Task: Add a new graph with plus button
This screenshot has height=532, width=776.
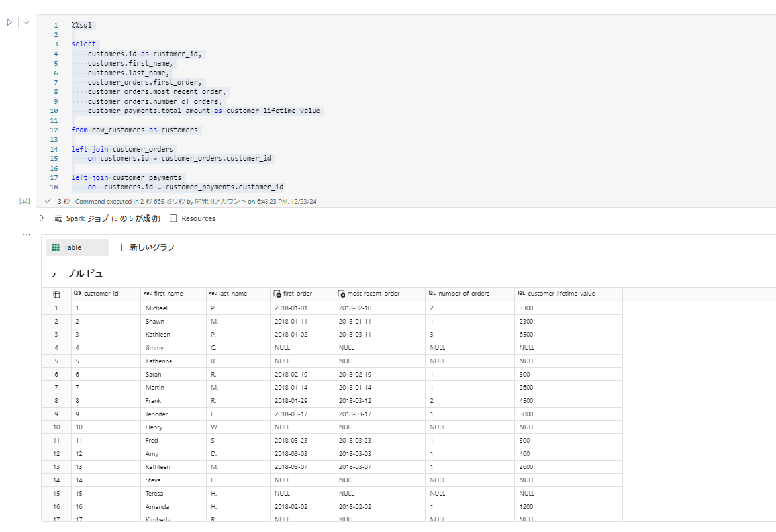Action: click(146, 247)
